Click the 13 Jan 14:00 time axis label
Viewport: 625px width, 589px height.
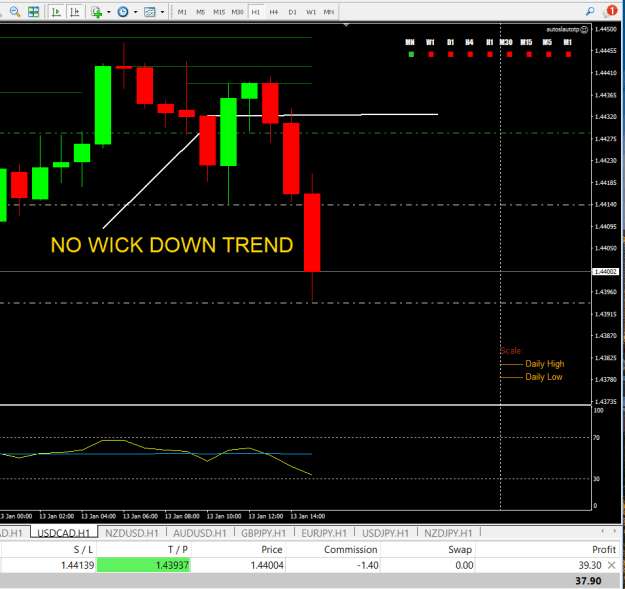point(308,516)
